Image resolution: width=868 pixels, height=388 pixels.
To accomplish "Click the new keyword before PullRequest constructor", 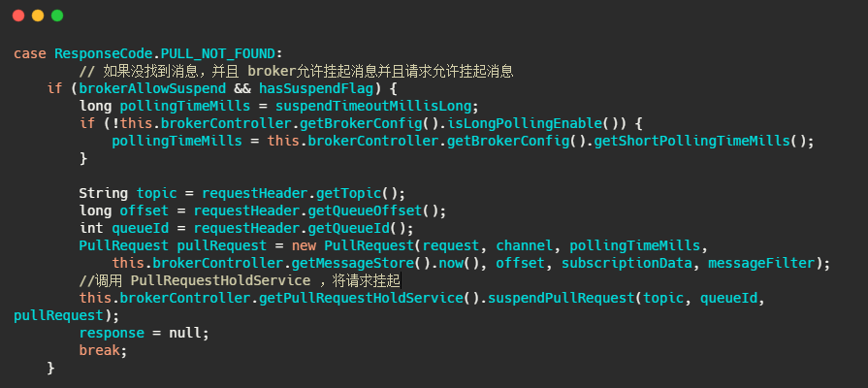I will tap(304, 245).
